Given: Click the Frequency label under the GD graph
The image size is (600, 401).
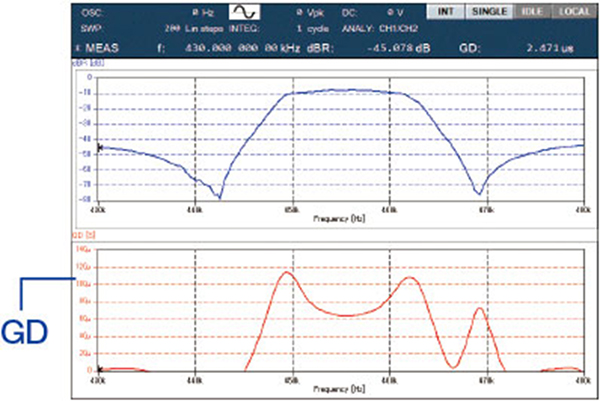Looking at the screenshot, I should (x=339, y=389).
